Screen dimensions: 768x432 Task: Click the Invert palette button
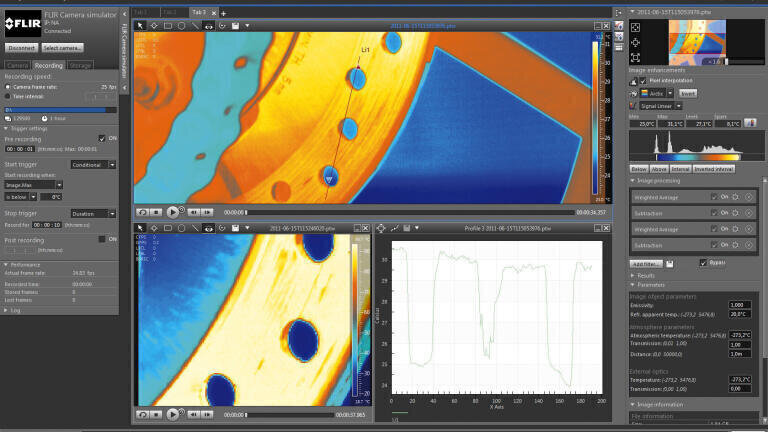[688, 93]
